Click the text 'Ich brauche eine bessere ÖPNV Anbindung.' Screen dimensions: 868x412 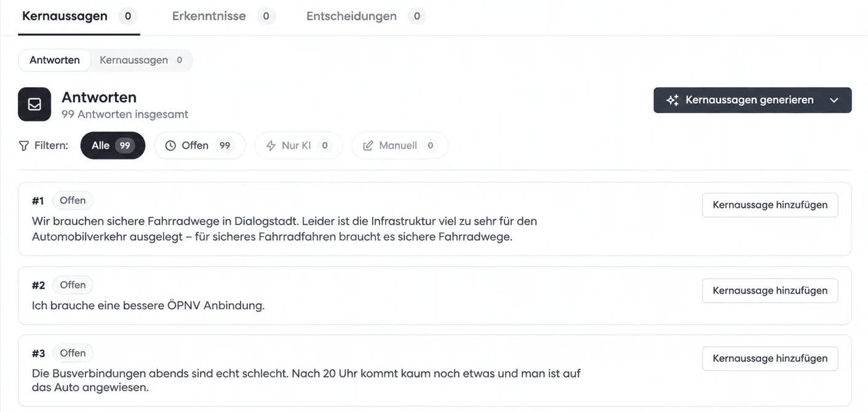148,305
